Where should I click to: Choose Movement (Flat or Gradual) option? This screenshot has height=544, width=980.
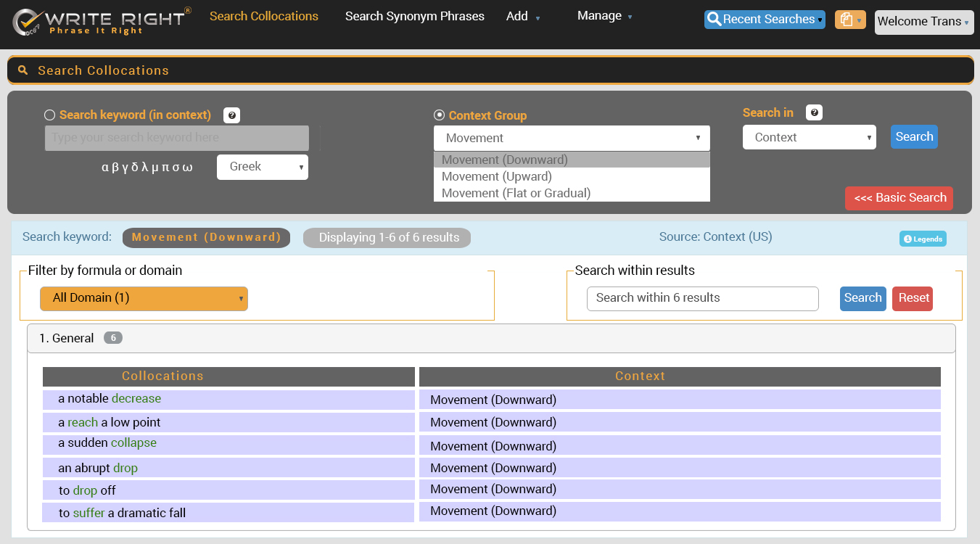(516, 193)
